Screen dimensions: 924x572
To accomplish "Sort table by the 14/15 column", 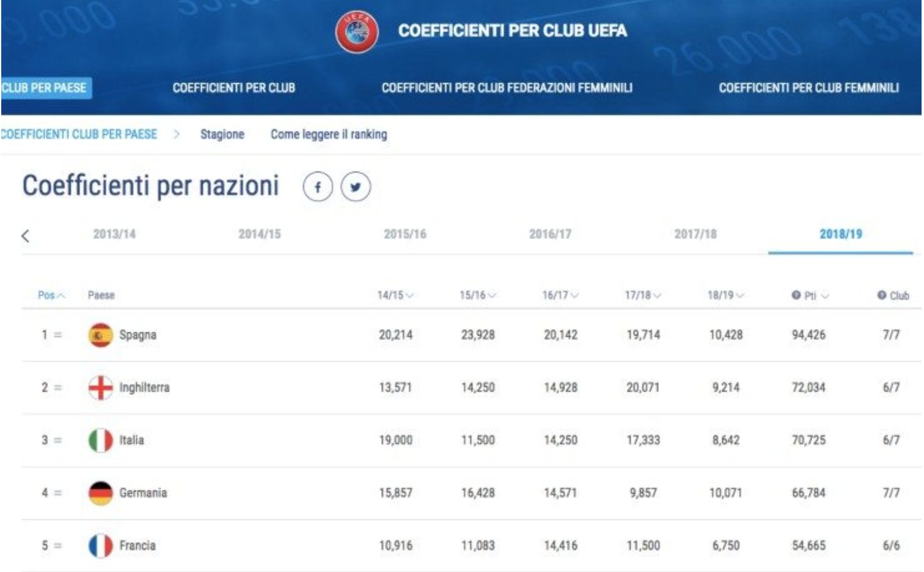I will 395,295.
